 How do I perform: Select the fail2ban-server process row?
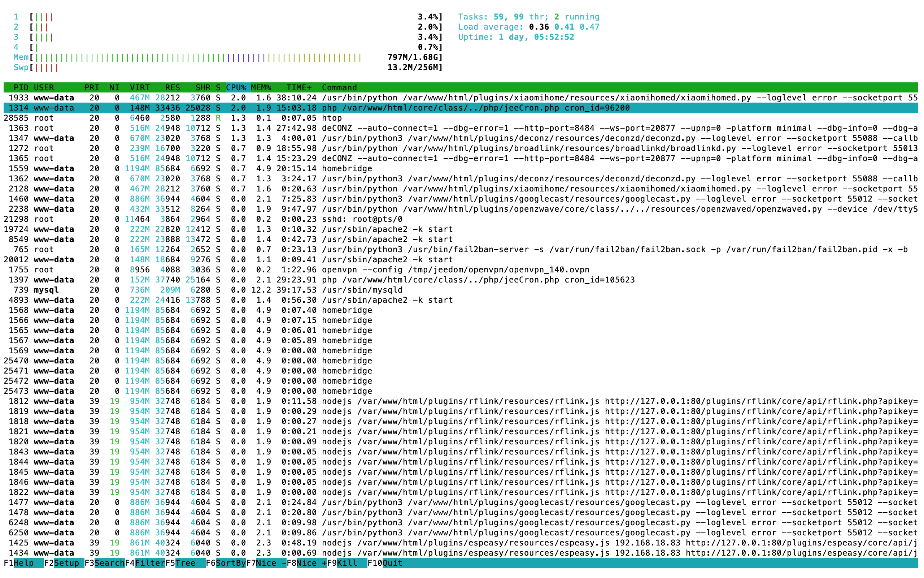pyautogui.click(x=461, y=250)
